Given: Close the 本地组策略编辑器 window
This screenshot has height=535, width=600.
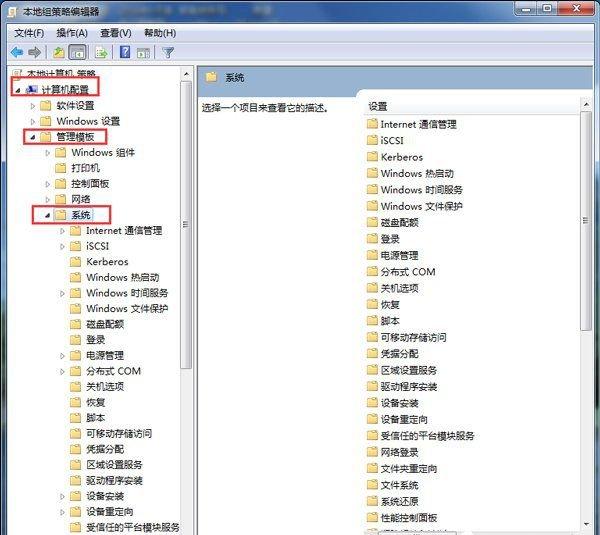Looking at the screenshot, I should pos(577,8).
